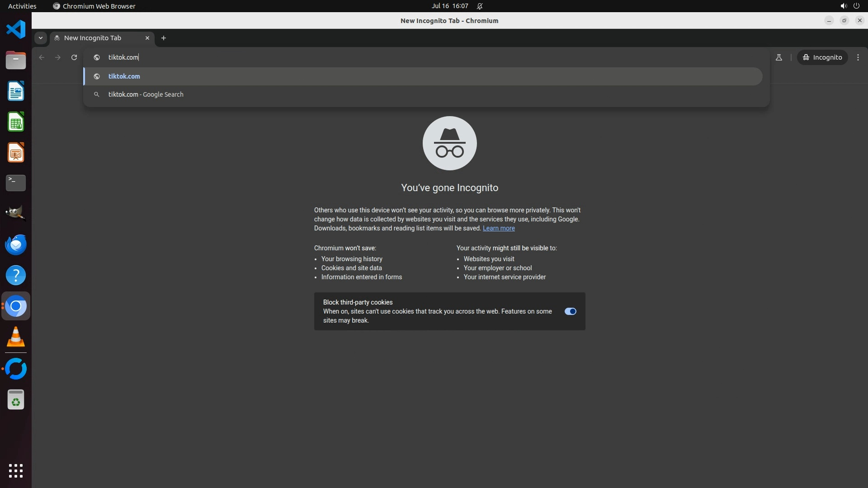Image resolution: width=868 pixels, height=488 pixels.
Task: Open Thunderbird mail from the dock
Action: 16,245
